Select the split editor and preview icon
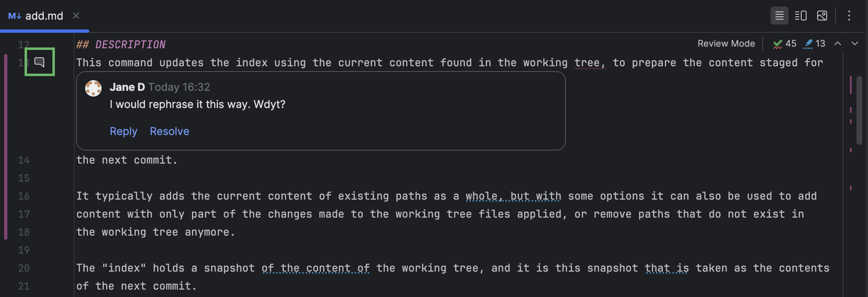The height and width of the screenshot is (297, 868). [801, 16]
